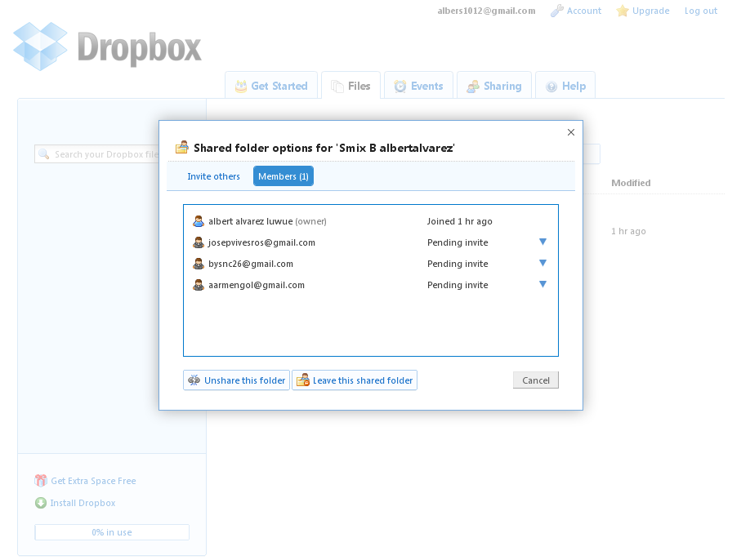750x560 pixels.
Task: Click the avatar beside josepvivesros@gmail.com
Action: (x=199, y=242)
